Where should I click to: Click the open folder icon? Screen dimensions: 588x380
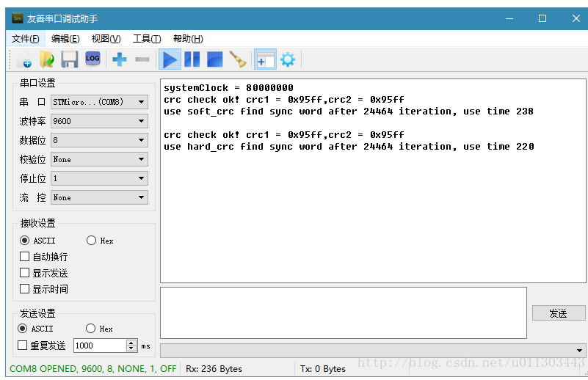pos(47,59)
